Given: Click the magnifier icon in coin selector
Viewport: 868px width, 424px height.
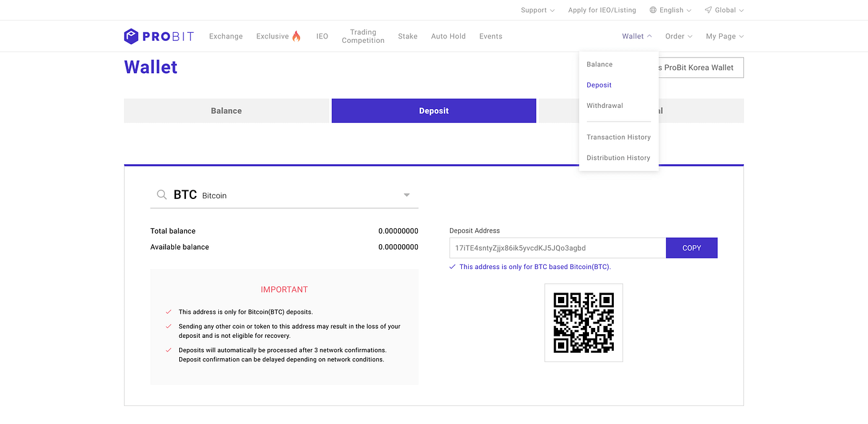Looking at the screenshot, I should 162,195.
